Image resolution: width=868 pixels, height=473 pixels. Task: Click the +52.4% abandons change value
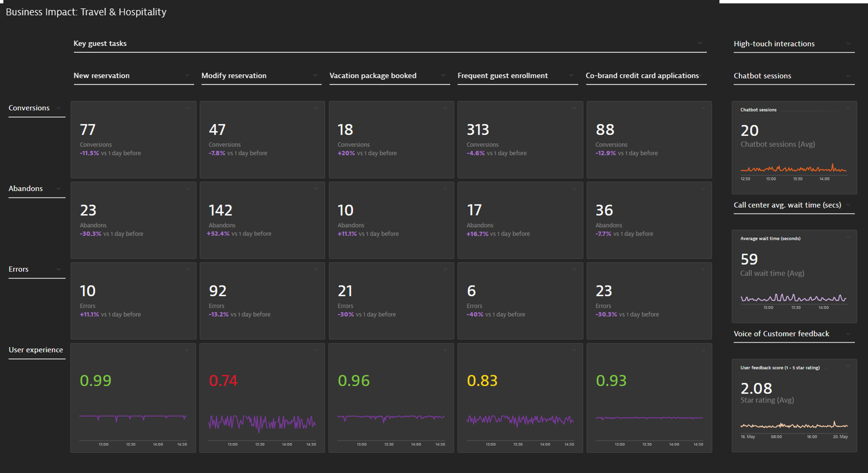tap(218, 234)
